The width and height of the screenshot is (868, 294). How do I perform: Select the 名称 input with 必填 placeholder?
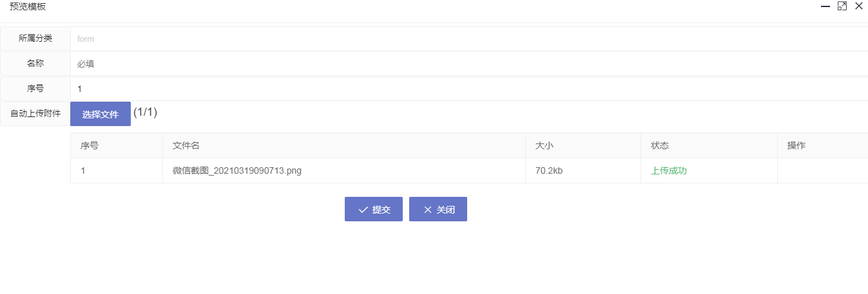(x=469, y=64)
